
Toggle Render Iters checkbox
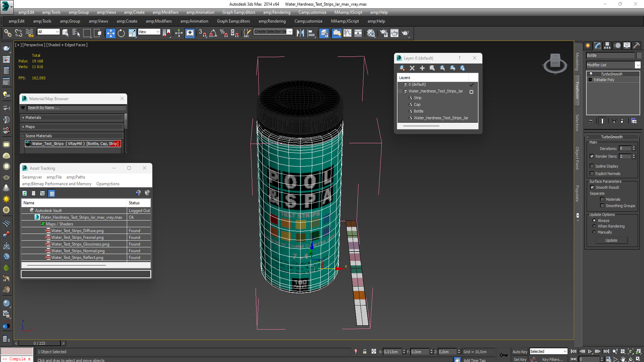tap(592, 156)
